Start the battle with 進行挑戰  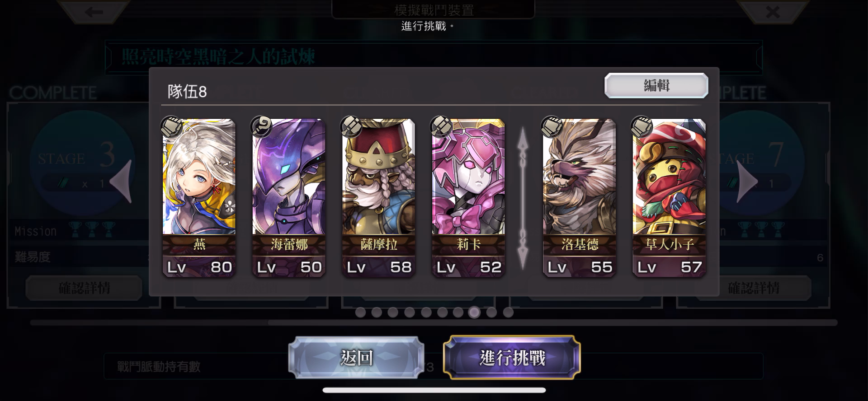[512, 358]
